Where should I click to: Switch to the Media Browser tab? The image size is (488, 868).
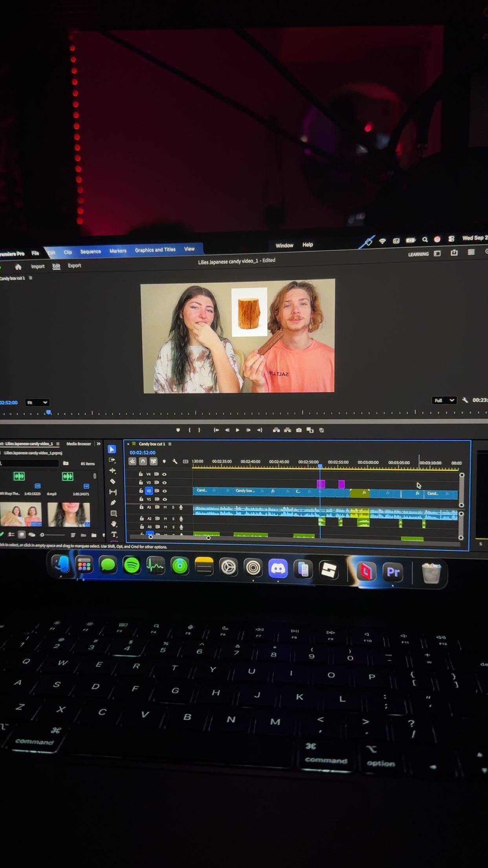[79, 444]
